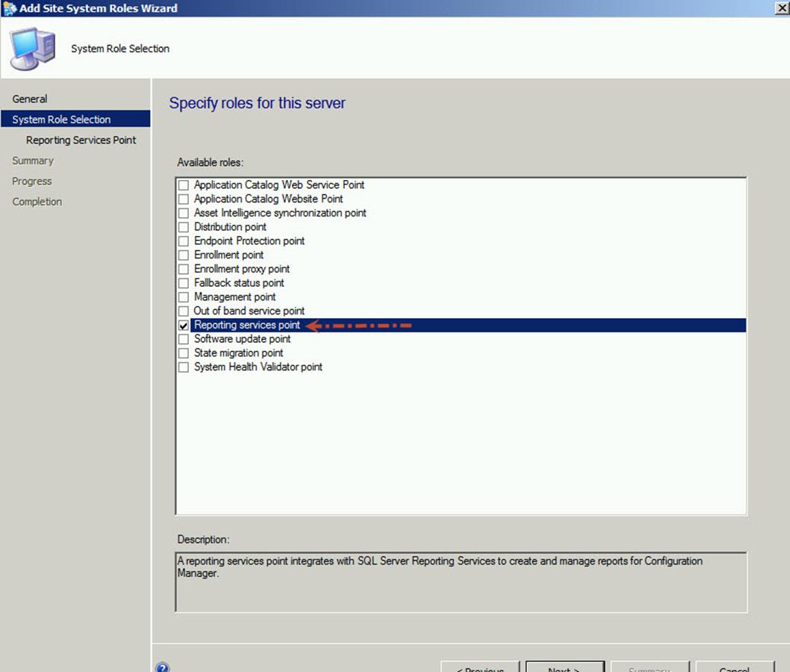Click the Description text box

point(461,582)
